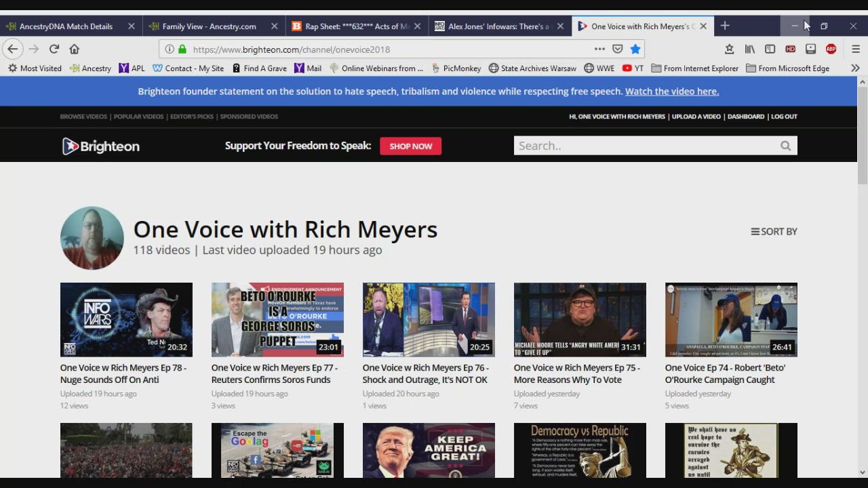The height and width of the screenshot is (488, 868).
Task: Click the search magnifier icon on Brighteon
Action: point(785,146)
